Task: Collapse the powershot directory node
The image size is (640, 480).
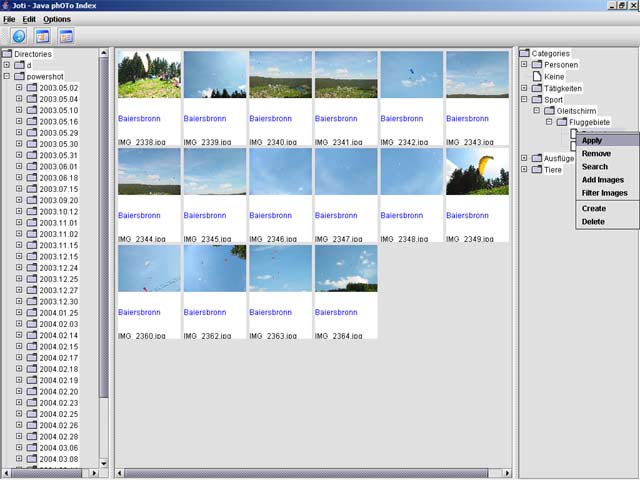Action: (x=7, y=76)
